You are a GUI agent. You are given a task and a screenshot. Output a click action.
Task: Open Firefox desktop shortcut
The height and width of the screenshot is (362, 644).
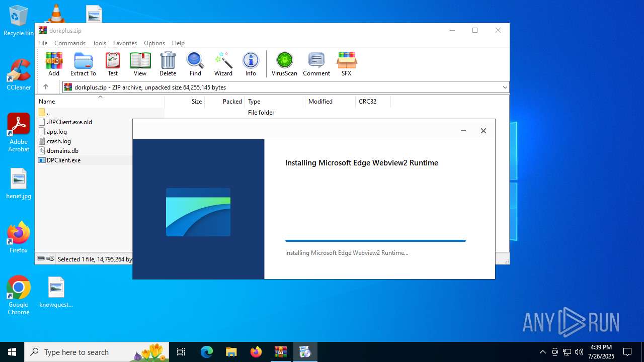pos(19,238)
